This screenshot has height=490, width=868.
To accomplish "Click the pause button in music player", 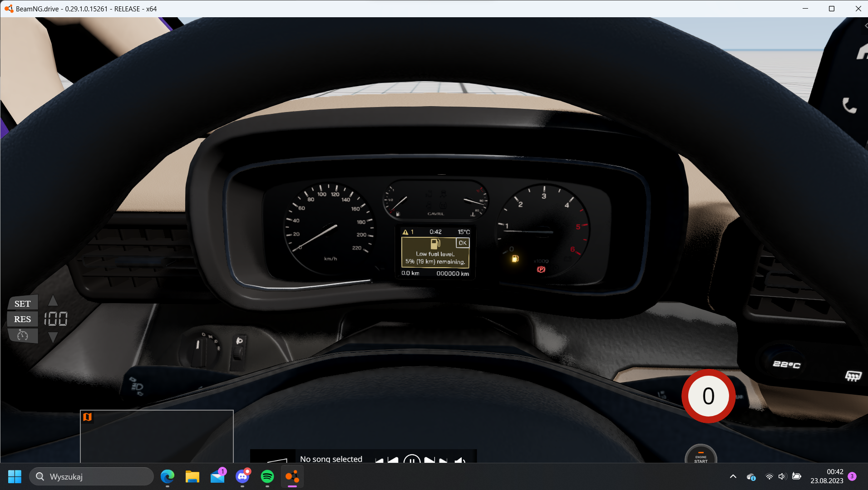I will coord(412,459).
